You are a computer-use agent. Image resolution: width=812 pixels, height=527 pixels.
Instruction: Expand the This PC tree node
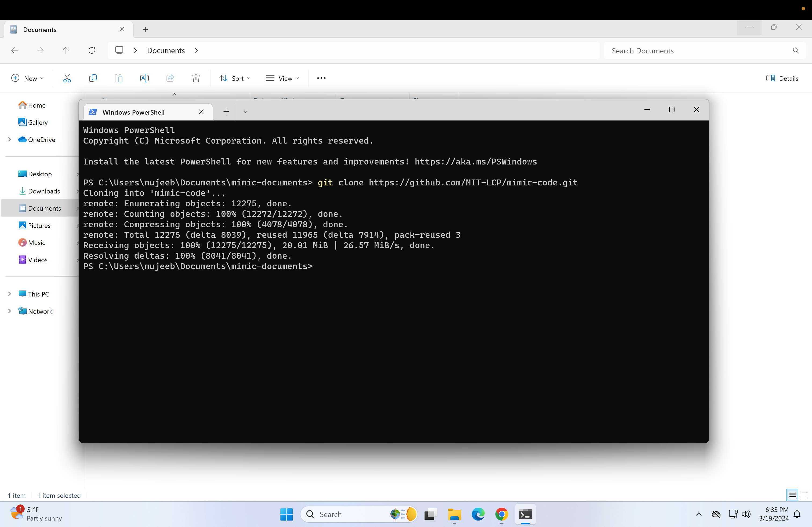click(x=10, y=294)
